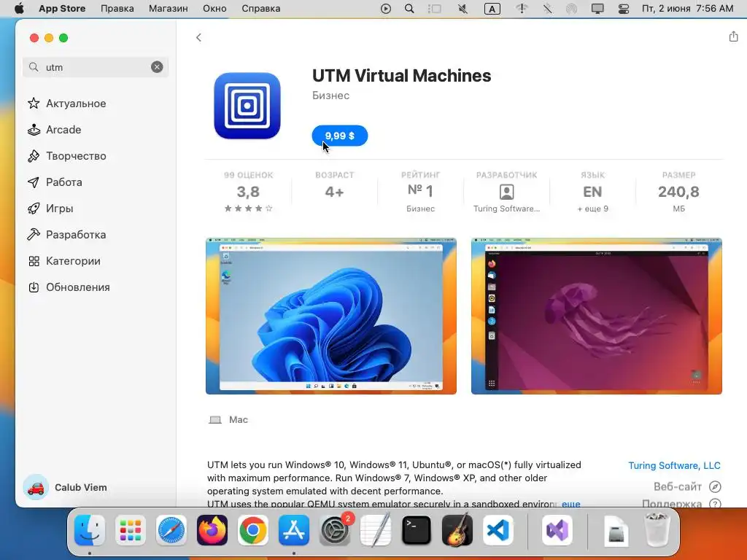This screenshot has width=747, height=560.
Task: Click the EN language info
Action: (592, 192)
